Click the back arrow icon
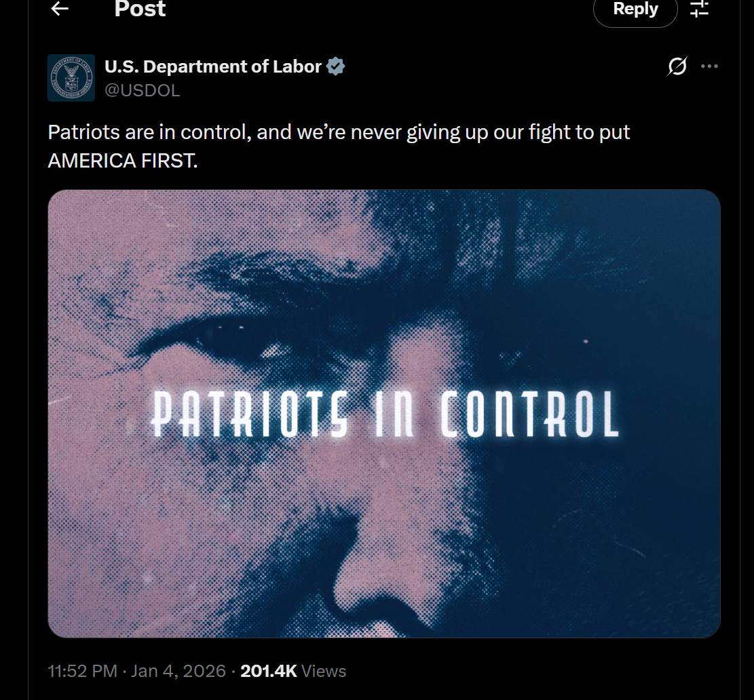Screen dimensions: 754x700 (x=60, y=9)
